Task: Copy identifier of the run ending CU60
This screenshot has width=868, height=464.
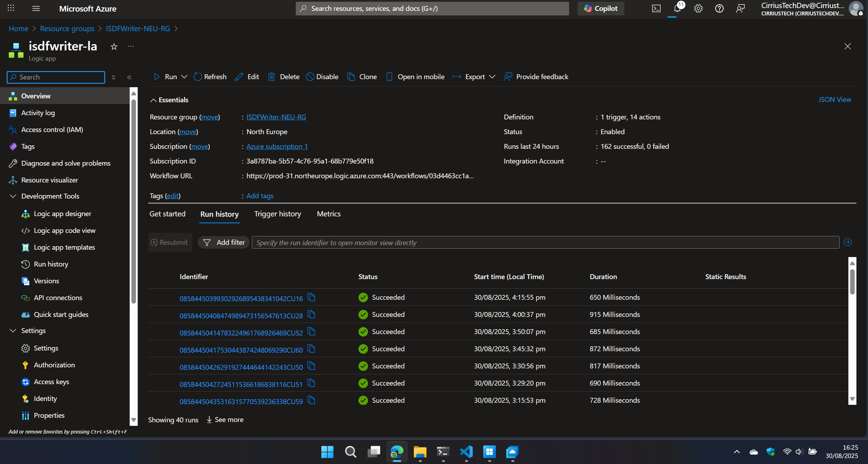Action: coord(311,348)
